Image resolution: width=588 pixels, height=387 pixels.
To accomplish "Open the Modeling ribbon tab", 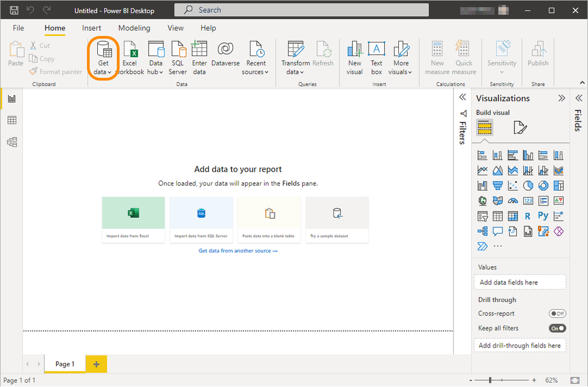I will (134, 28).
